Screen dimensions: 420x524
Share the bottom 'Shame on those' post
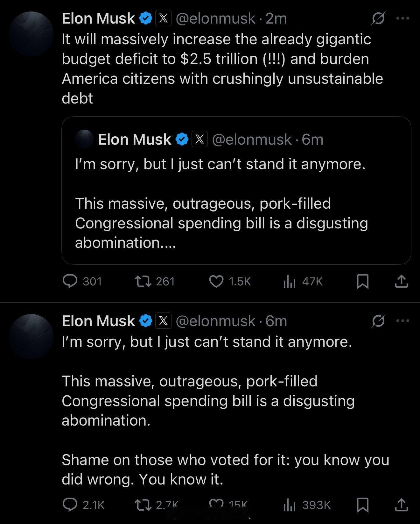pos(401,505)
